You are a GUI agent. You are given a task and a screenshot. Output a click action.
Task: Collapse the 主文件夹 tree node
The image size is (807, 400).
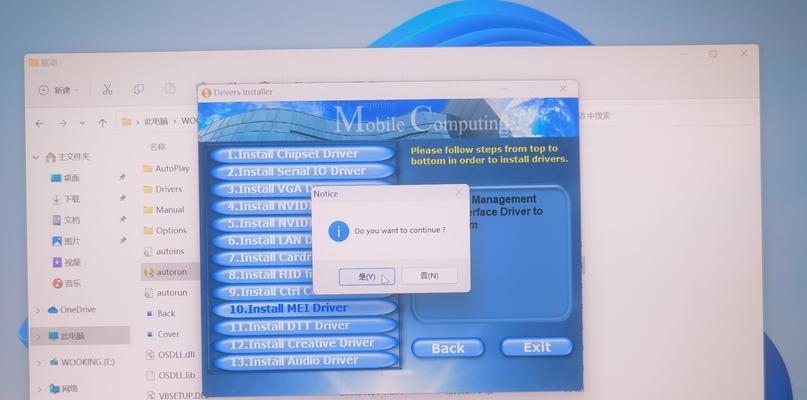tap(36, 158)
